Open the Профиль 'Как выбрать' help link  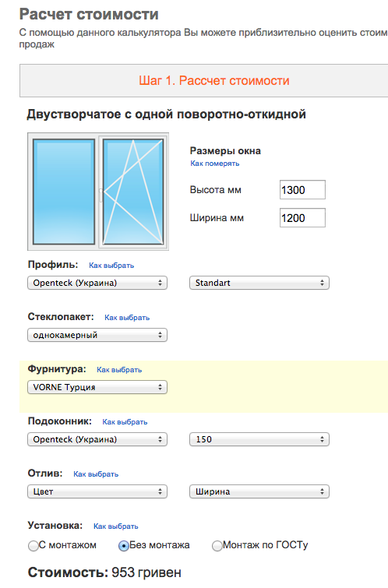coord(111,265)
